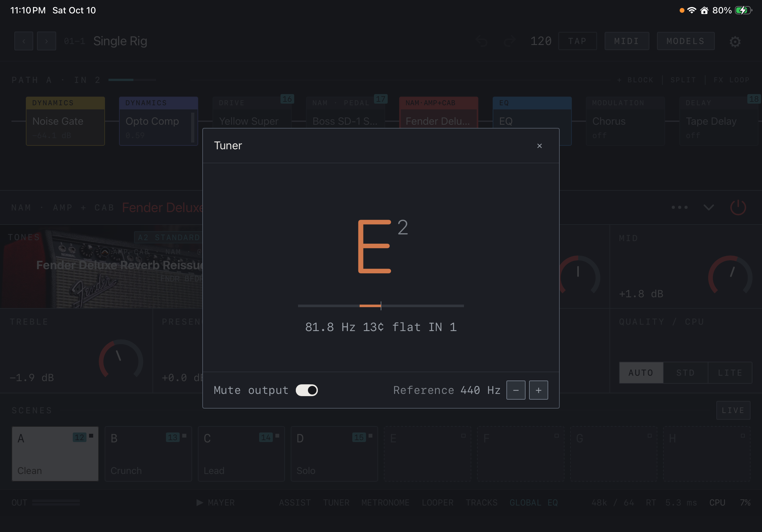
Task: Click the undo arrow icon
Action: [481, 41]
